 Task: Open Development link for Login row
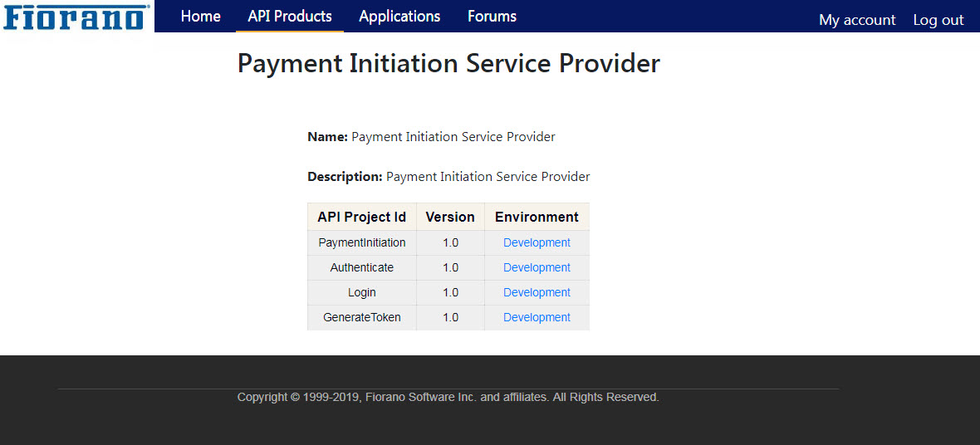click(537, 292)
